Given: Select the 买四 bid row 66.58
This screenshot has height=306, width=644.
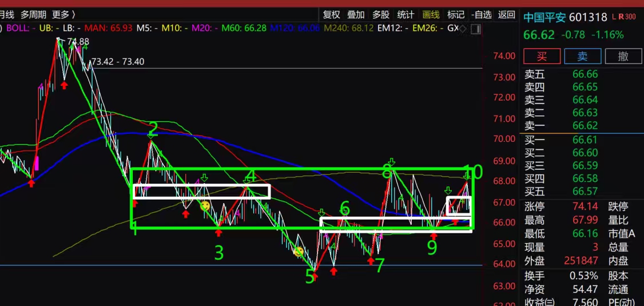Looking at the screenshot, I should pyautogui.click(x=582, y=178).
